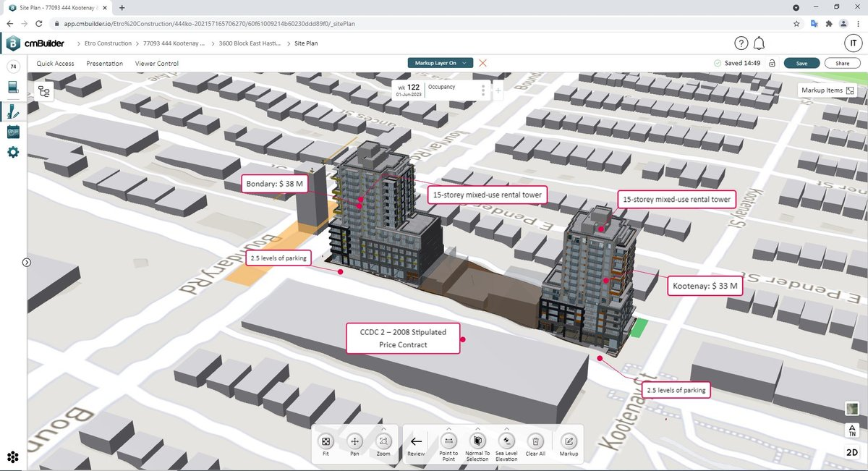Screen dimensions: 868x471
Task: Click the wk 122 date indicator
Action: [409, 90]
